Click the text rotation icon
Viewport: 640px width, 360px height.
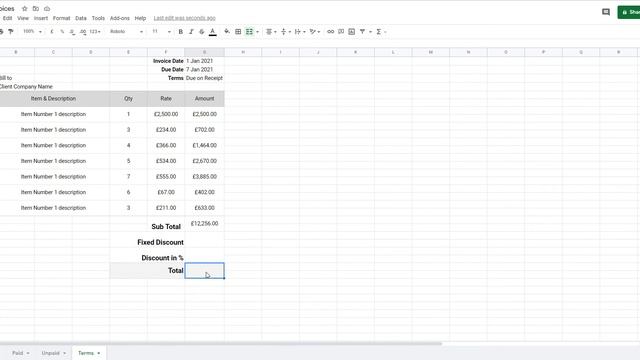coord(313,31)
